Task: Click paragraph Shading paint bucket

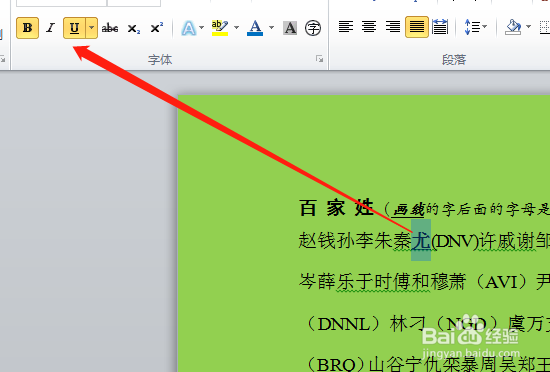Action: 513,27
